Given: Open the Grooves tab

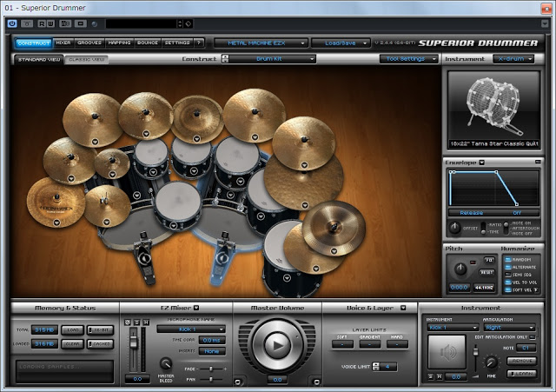Looking at the screenshot, I should coord(89,42).
